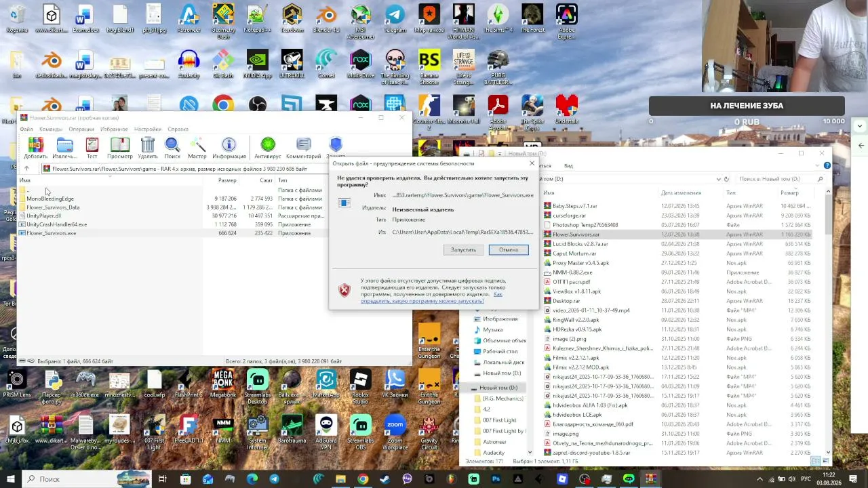Open the Справка menu in WinRAR
This screenshot has width=868, height=488.
pyautogui.click(x=178, y=129)
